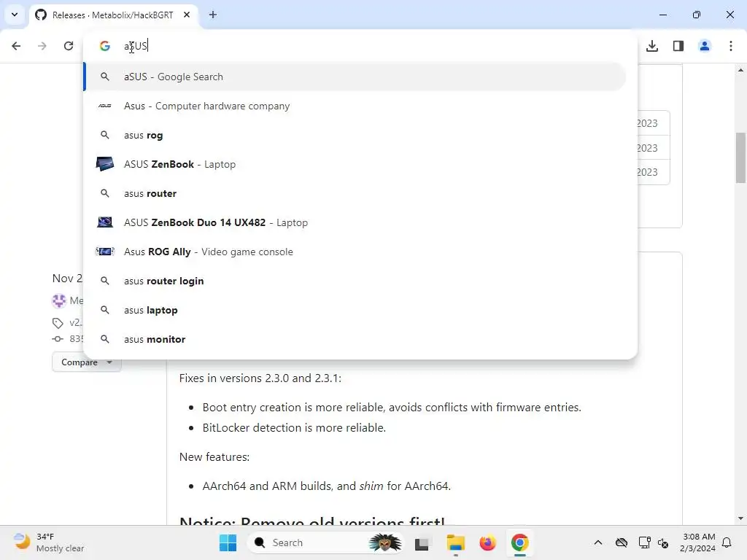The image size is (747, 560).
Task: Launch Firefox from the taskbar
Action: (487, 542)
